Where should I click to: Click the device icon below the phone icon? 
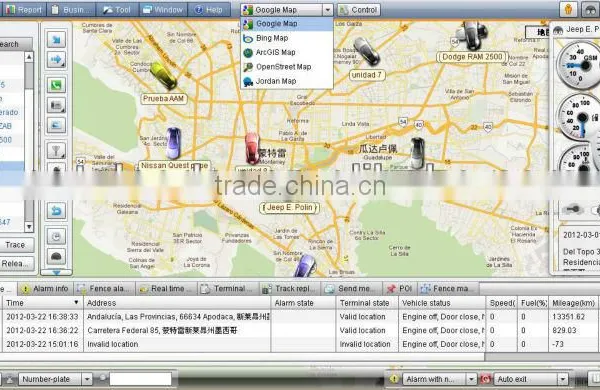tap(56, 105)
